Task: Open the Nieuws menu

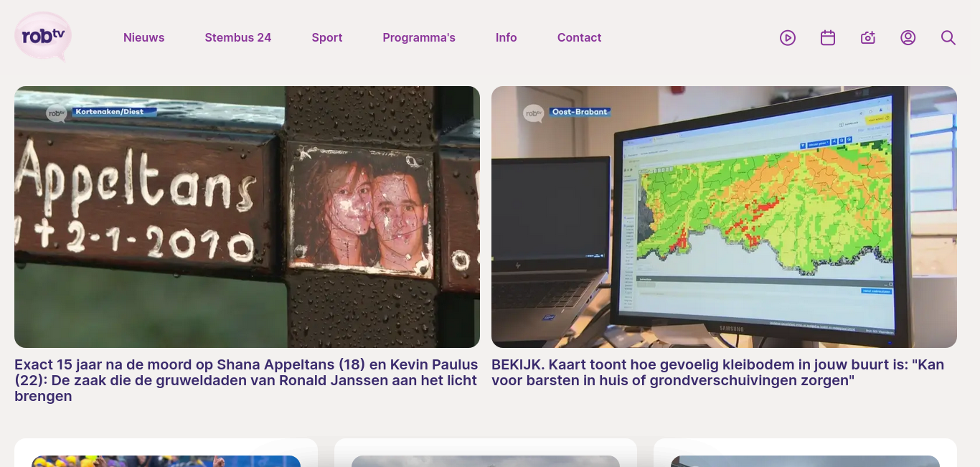Action: 143,37
